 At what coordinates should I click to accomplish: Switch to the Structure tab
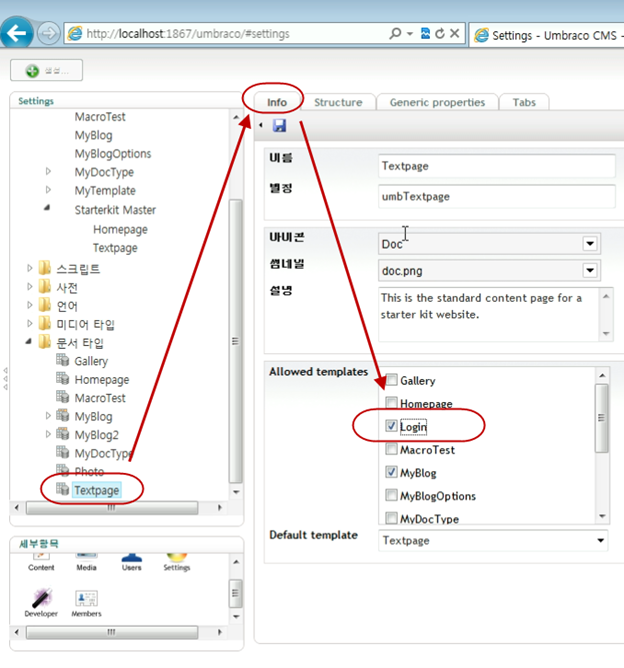click(x=338, y=102)
